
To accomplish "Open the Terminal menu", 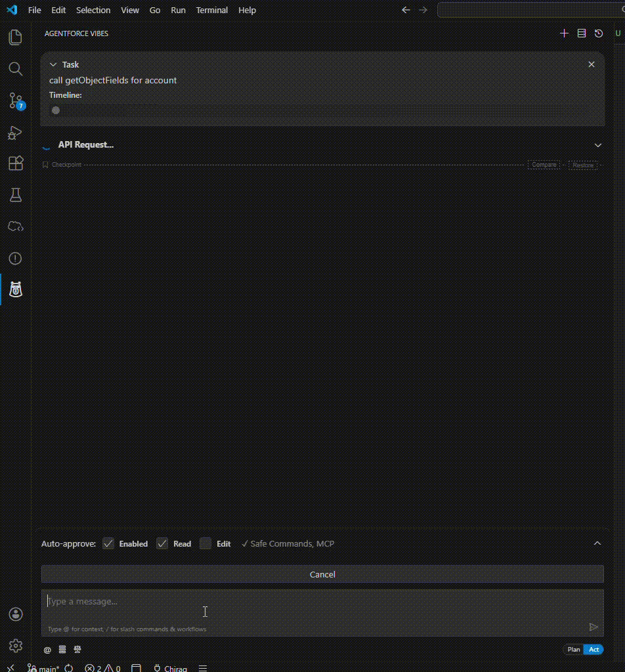I will (211, 10).
